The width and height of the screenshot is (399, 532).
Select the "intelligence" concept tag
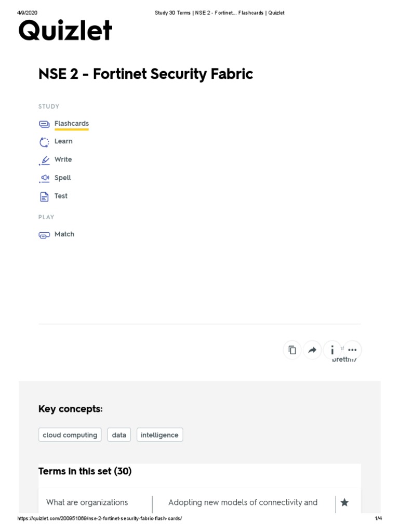coord(159,435)
